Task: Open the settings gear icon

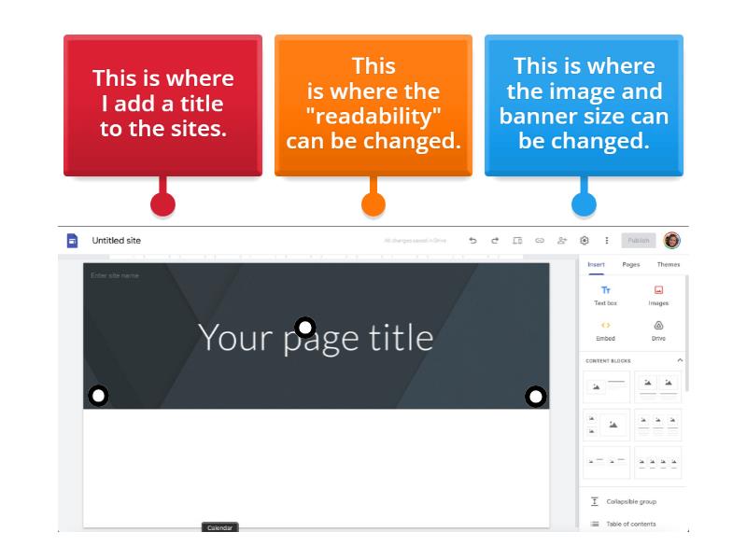Action: coord(585,241)
